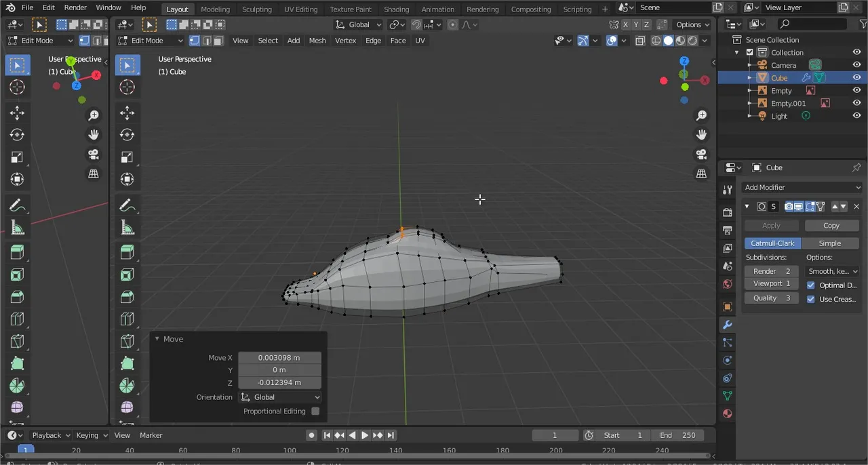Viewport: 868px width, 465px height.
Task: Open the Smooth, keep corners options dropdown
Action: point(833,271)
